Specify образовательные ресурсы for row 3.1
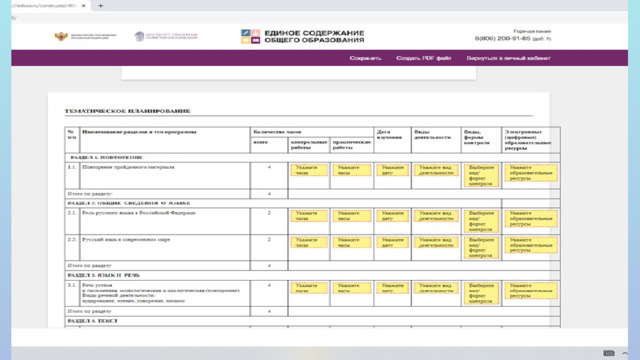This screenshot has width=640, height=360. 531,291
